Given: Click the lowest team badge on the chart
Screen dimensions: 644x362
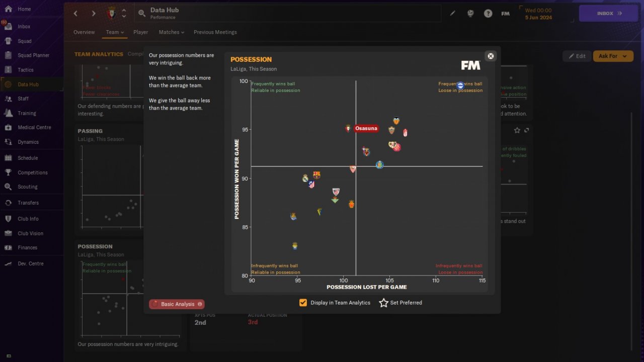Looking at the screenshot, I should [295, 246].
